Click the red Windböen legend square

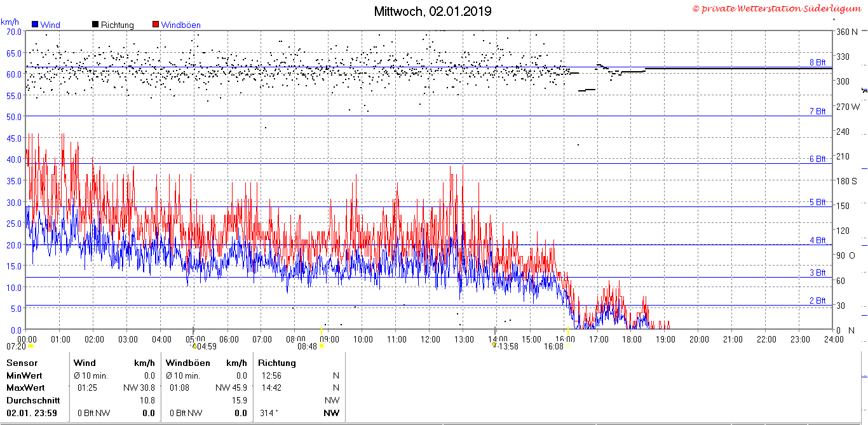coord(156,25)
